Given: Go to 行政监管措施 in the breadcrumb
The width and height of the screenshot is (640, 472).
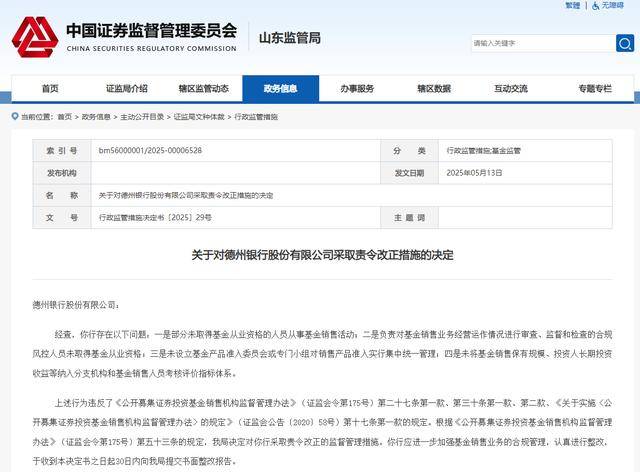Looking at the screenshot, I should point(256,117).
